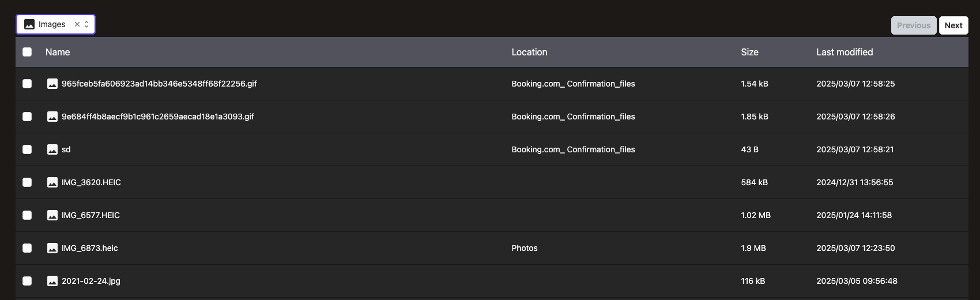Image resolution: width=980 pixels, height=300 pixels.
Task: Check the box for IMG_3620.HEIC
Action: [27, 182]
